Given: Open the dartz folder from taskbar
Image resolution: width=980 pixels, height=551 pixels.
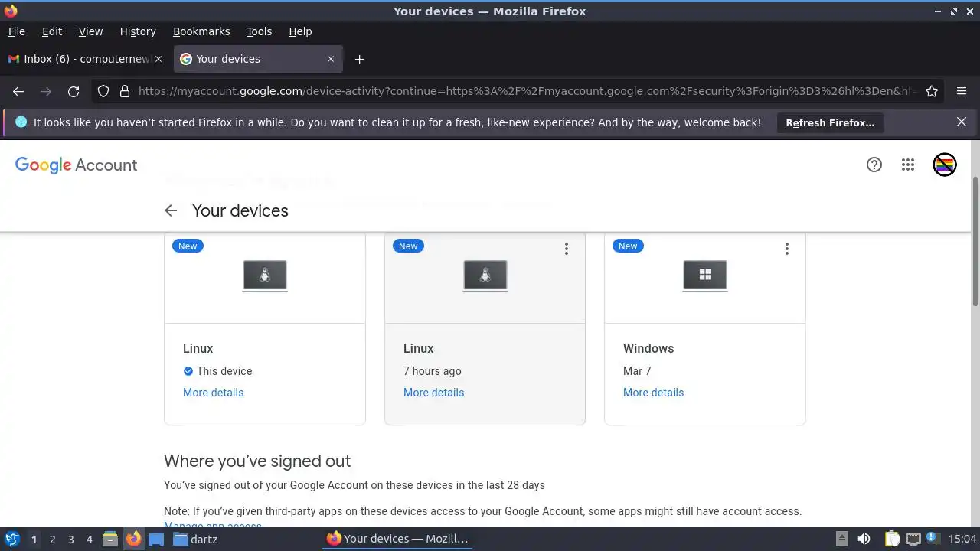Looking at the screenshot, I should [195, 539].
